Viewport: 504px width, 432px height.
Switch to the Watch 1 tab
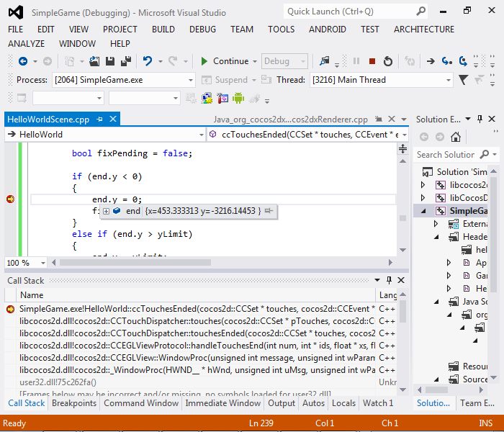point(378,403)
